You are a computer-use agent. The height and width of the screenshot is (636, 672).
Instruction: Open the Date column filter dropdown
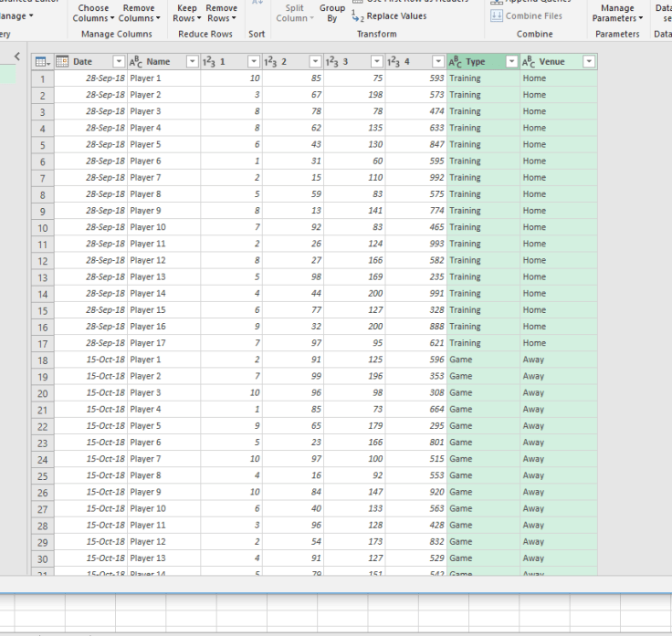click(119, 62)
